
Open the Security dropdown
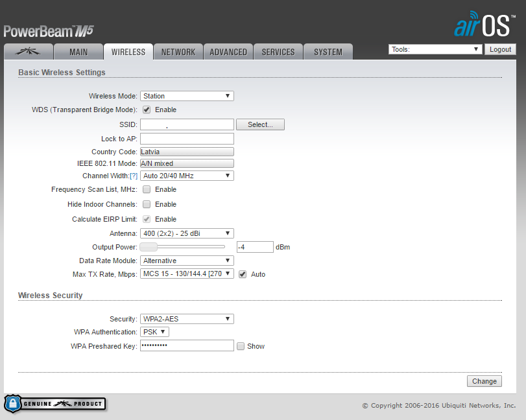(187, 319)
